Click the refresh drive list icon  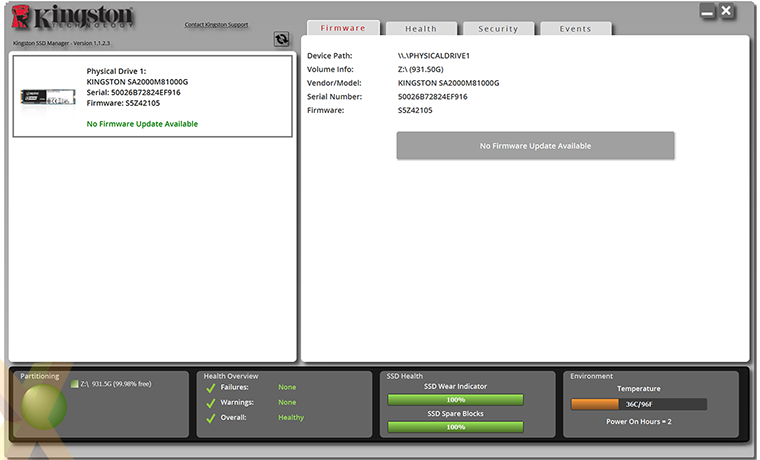tap(281, 39)
